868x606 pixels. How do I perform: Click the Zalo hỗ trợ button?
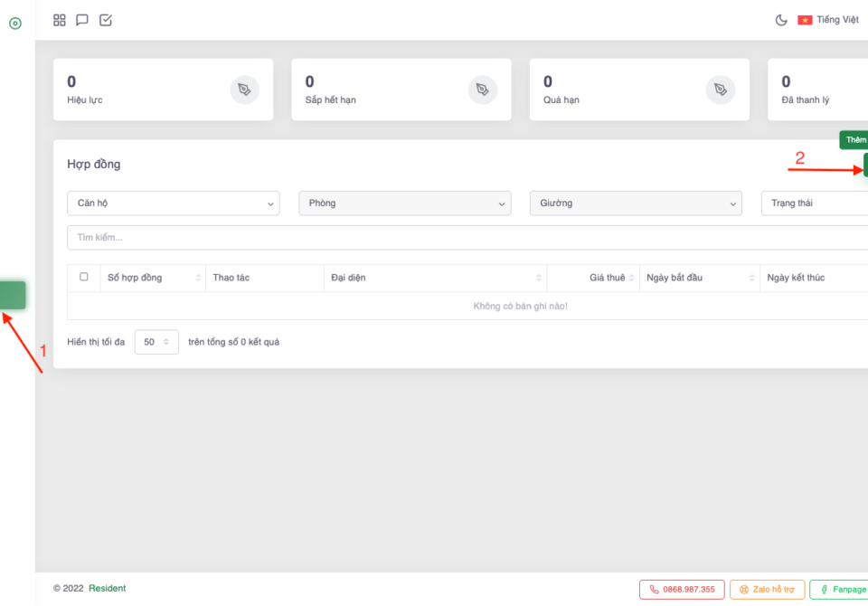coord(767,590)
